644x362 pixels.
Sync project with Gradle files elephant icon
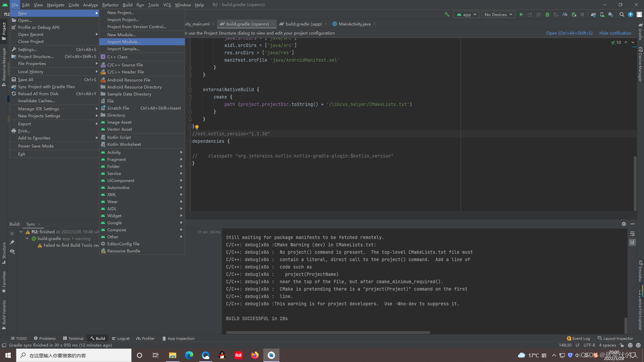point(593,14)
